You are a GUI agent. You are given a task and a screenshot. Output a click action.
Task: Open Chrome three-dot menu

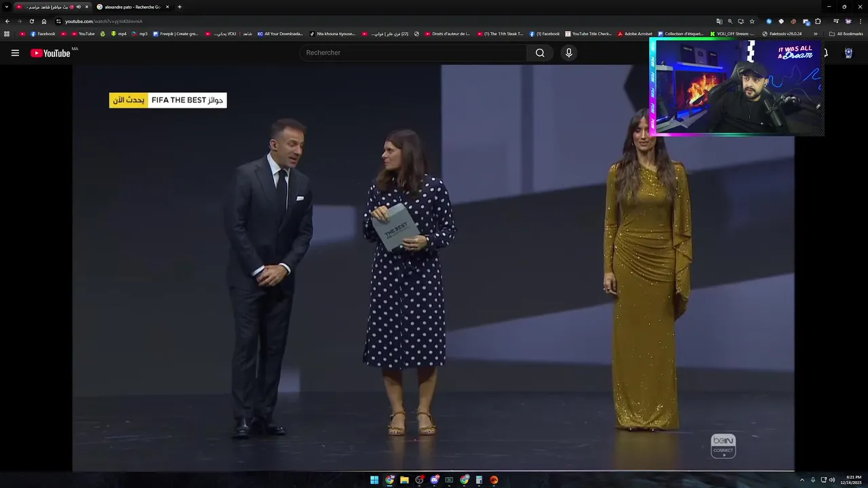[x=861, y=21]
